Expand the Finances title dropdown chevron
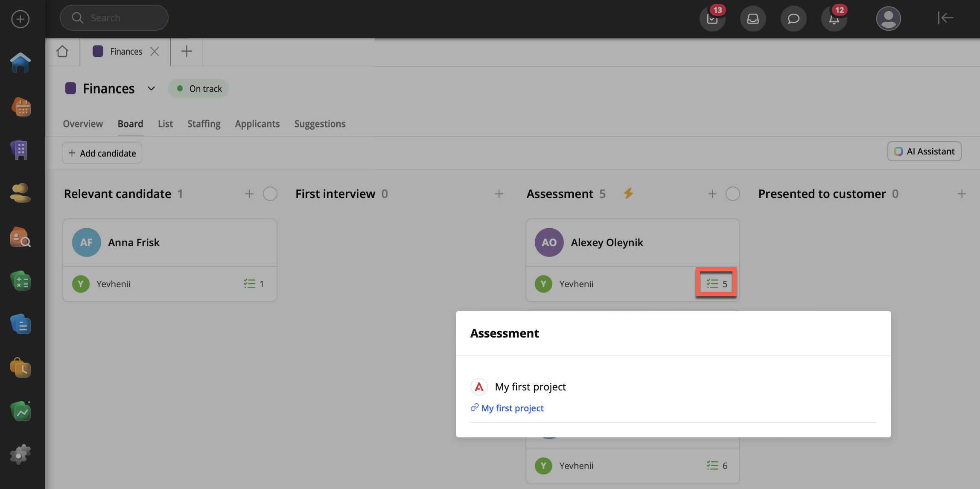 [x=151, y=88]
